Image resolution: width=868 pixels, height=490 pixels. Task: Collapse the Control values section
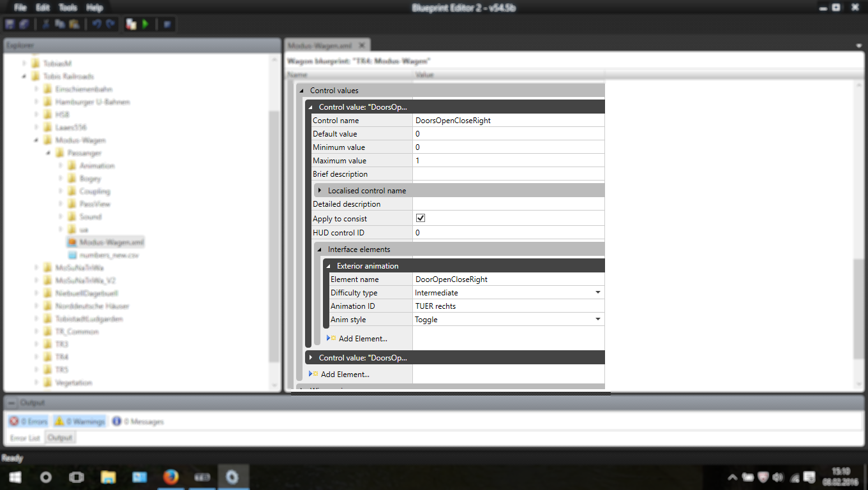[302, 91]
